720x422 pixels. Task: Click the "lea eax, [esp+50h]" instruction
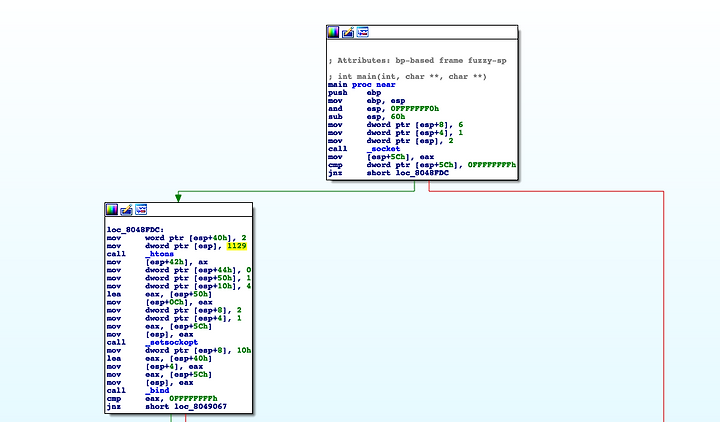[159, 294]
